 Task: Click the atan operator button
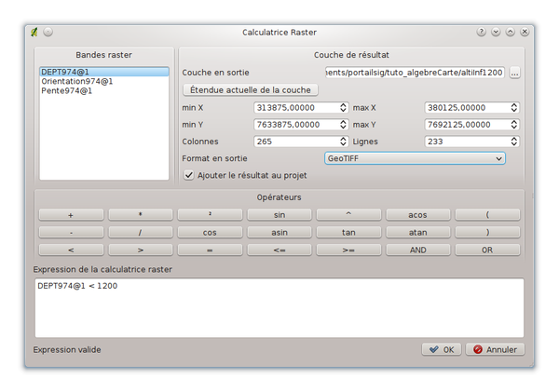[x=417, y=232]
